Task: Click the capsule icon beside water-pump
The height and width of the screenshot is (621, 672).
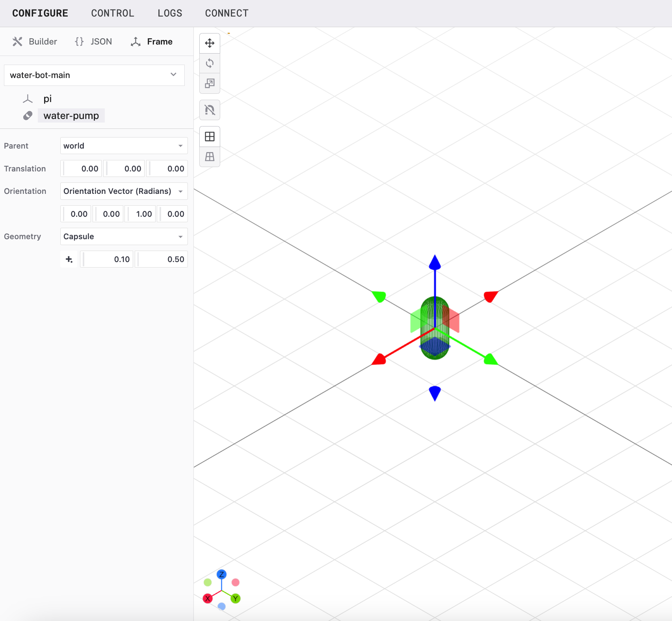Action: [x=28, y=116]
